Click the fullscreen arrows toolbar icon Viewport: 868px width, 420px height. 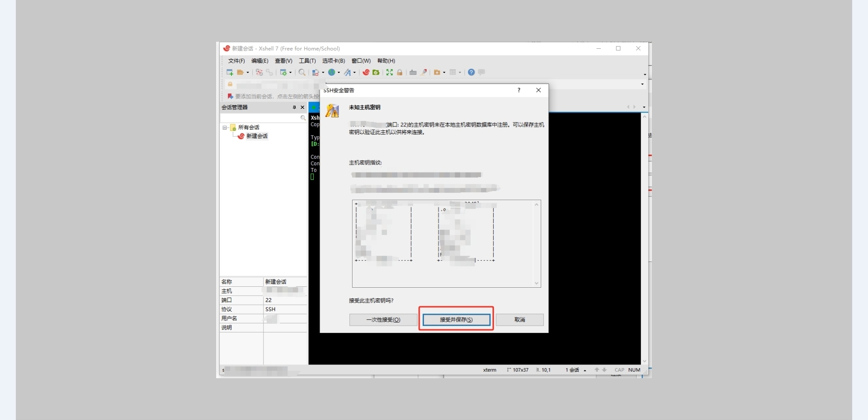389,72
